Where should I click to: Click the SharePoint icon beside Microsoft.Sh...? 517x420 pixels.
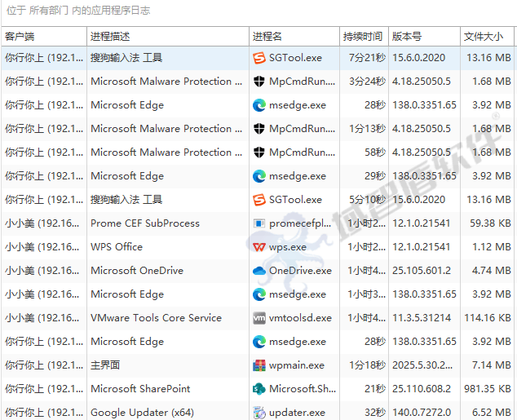point(259,389)
